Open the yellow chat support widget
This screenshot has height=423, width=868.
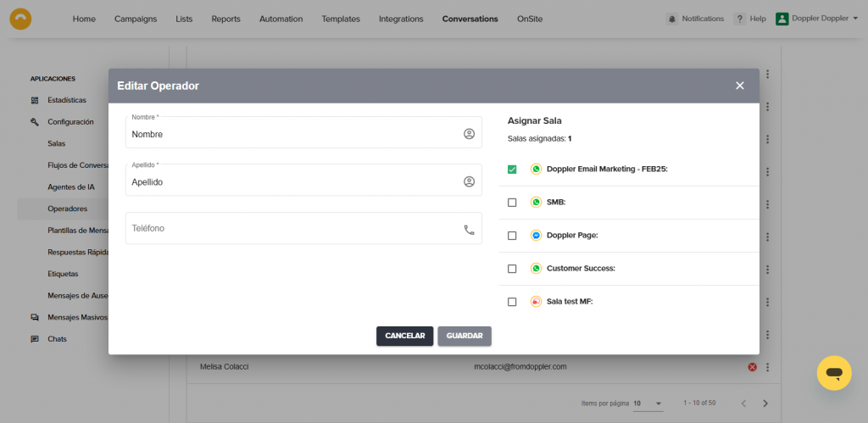coord(834,373)
